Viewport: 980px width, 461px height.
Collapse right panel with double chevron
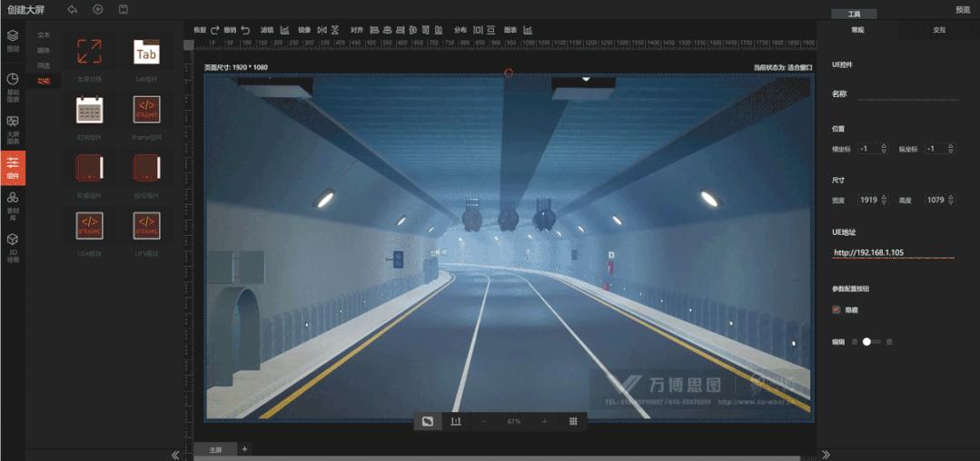826,455
